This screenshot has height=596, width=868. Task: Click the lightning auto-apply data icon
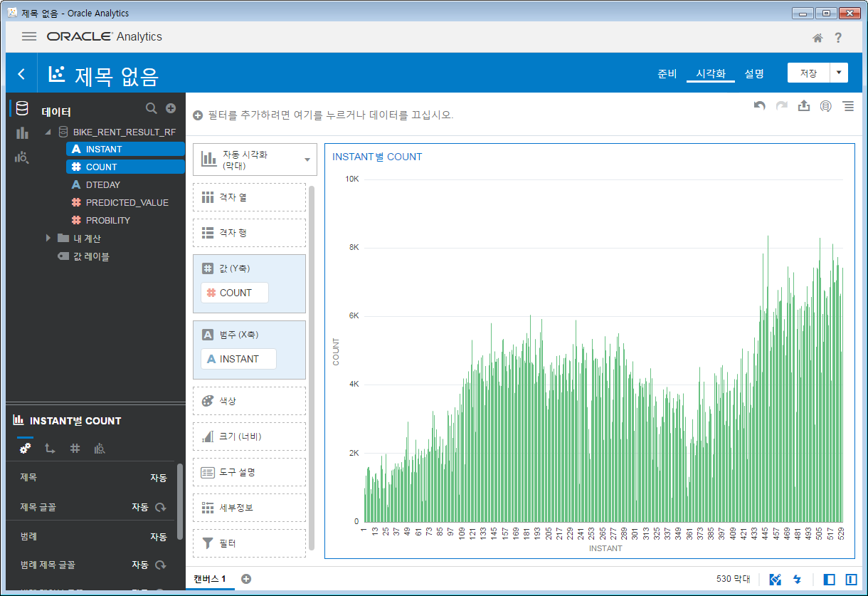coord(797,580)
